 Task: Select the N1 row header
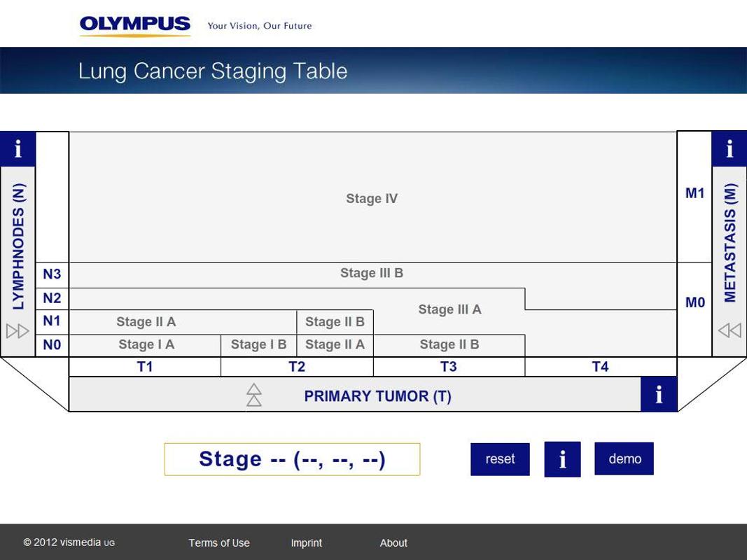pos(52,321)
